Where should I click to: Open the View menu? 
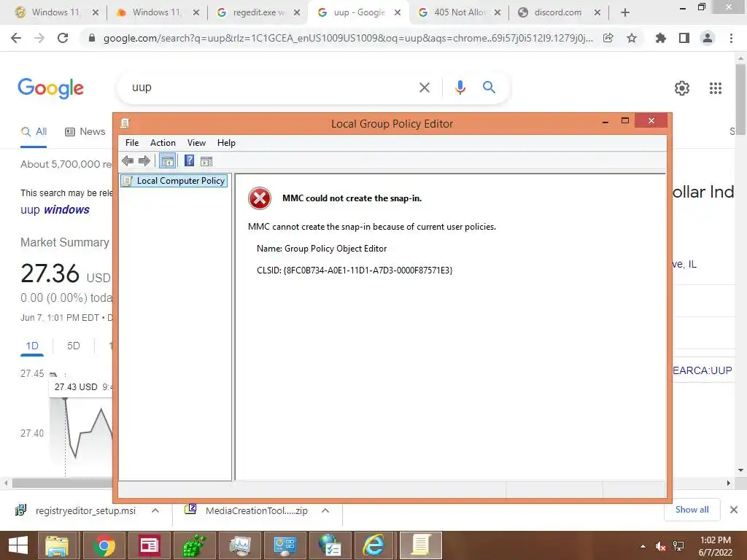[x=196, y=143]
